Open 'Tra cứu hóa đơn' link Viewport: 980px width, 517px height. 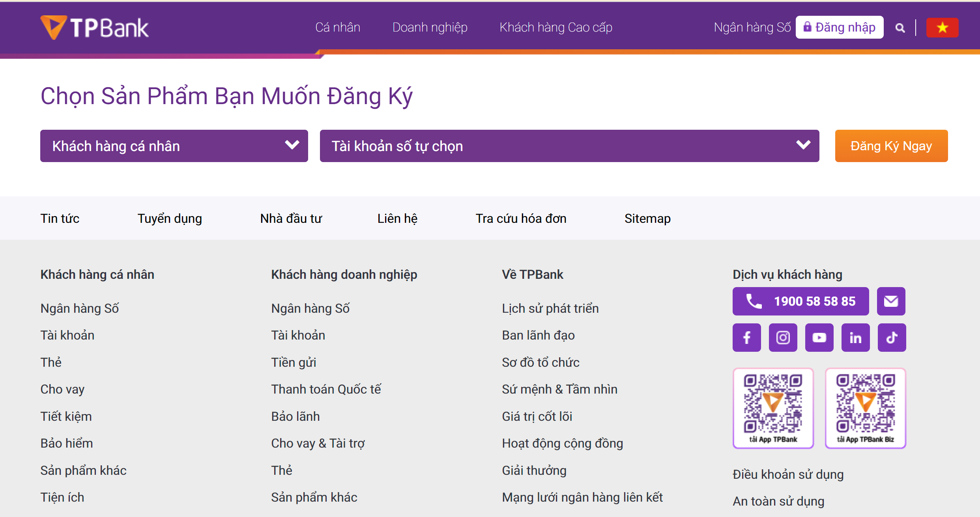(521, 218)
